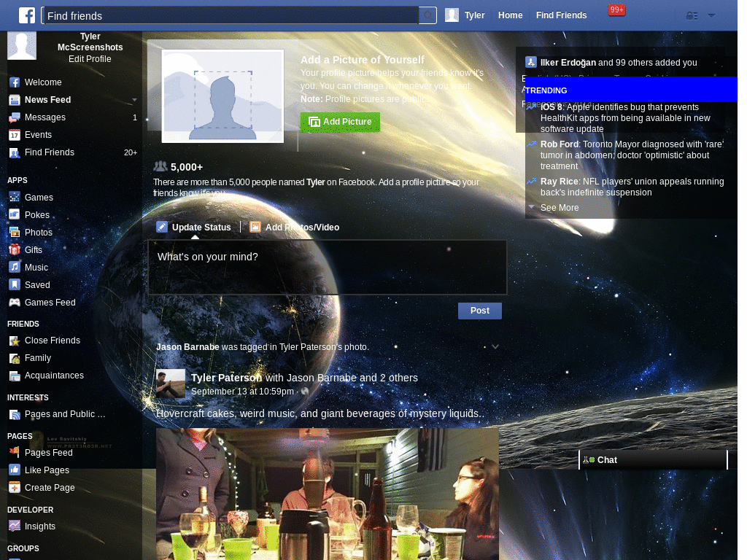The image size is (747, 560).
Task: Click Edit Profile link
Action: tap(90, 59)
